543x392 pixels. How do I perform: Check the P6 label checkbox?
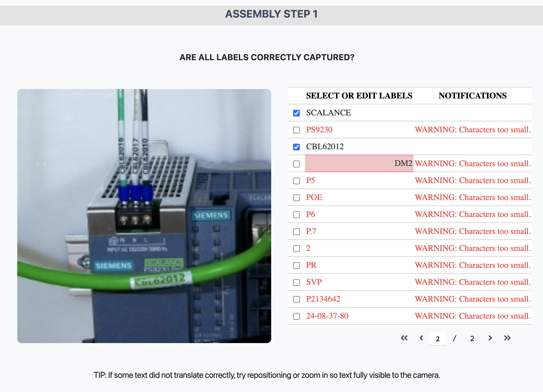click(x=296, y=215)
